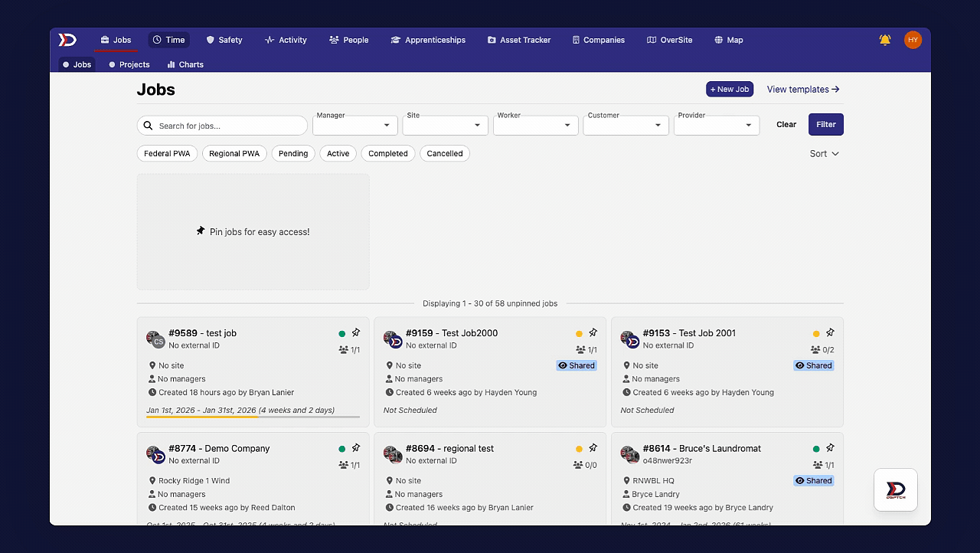Pin job #8774 Demo Company
Screen dimensions: 980x553
(x=356, y=448)
